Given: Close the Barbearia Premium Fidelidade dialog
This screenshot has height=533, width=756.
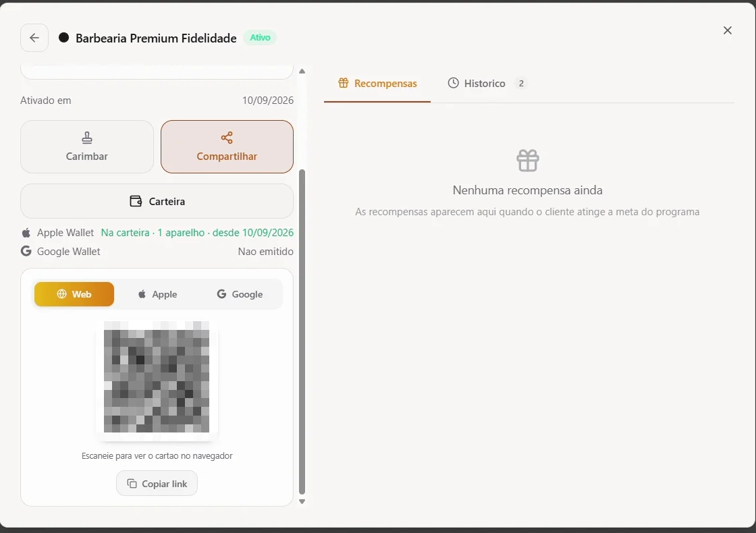Looking at the screenshot, I should [x=728, y=30].
